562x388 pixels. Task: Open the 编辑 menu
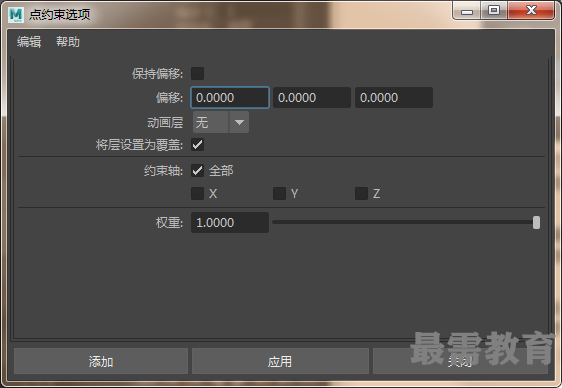29,42
